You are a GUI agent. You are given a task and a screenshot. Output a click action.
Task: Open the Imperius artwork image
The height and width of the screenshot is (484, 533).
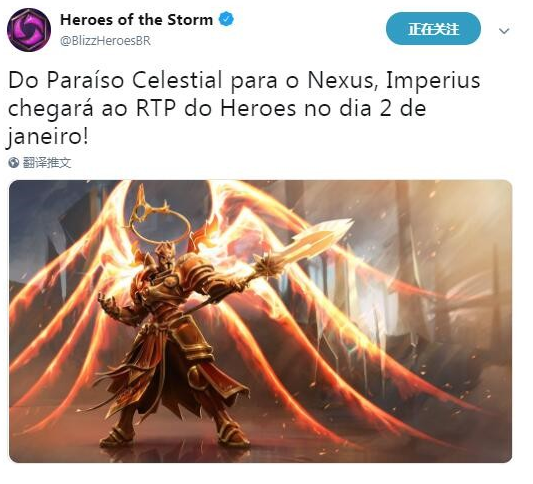[x=261, y=321]
